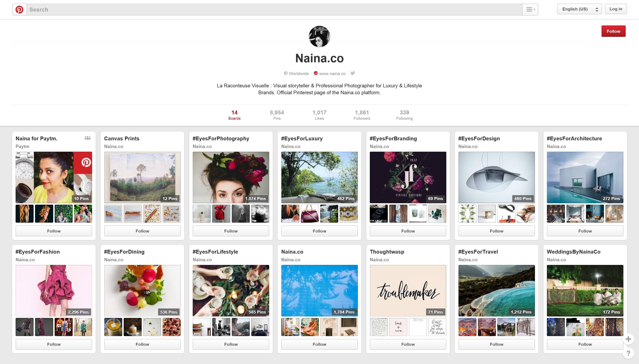Open the categories menu icon
The image size is (639, 364).
(530, 10)
